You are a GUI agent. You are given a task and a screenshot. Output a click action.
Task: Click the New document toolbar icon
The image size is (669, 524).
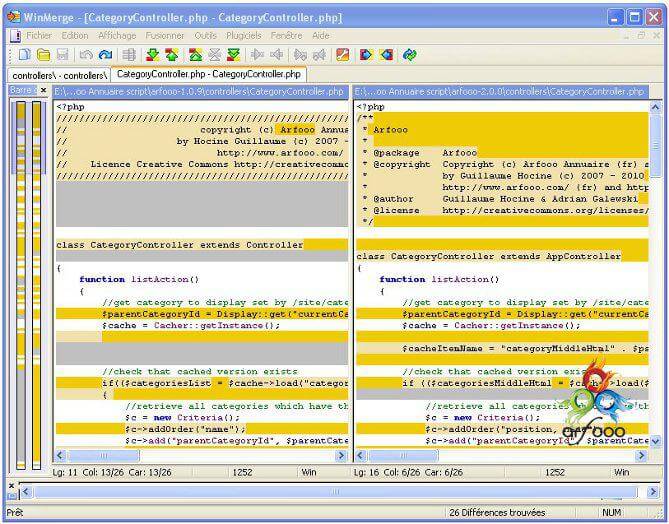tap(24, 55)
